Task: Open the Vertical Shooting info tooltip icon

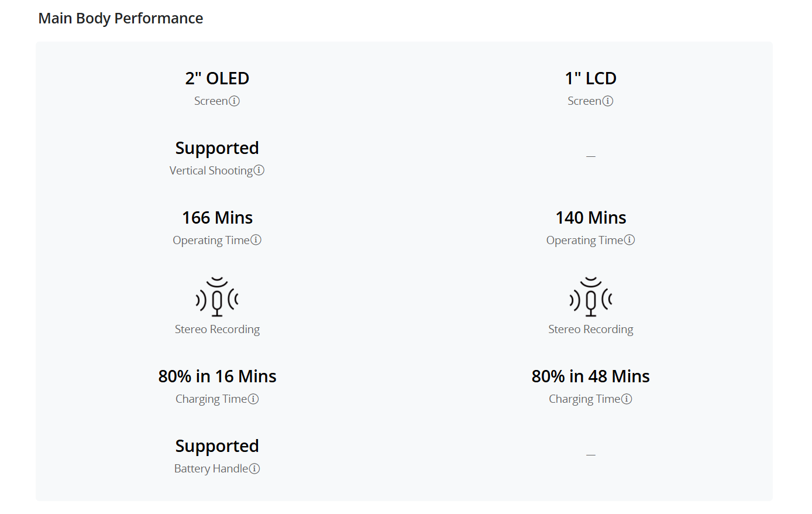Action: (x=259, y=170)
